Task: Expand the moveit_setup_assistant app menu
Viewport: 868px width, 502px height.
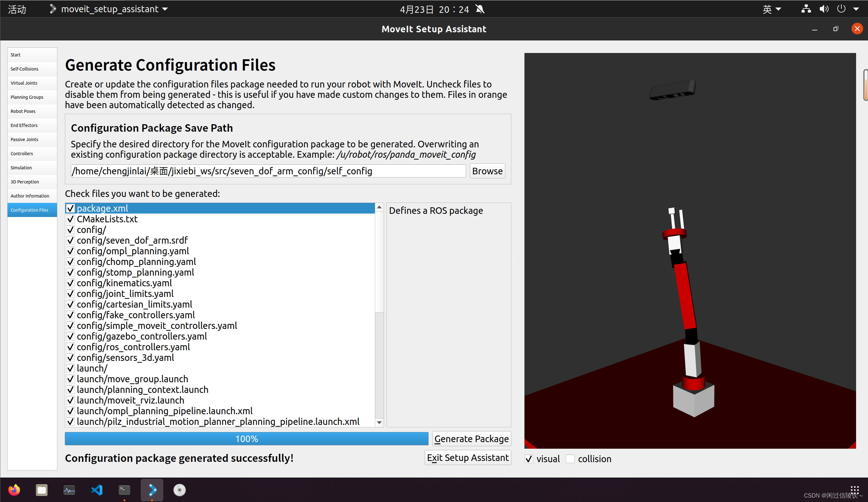Action: (109, 9)
